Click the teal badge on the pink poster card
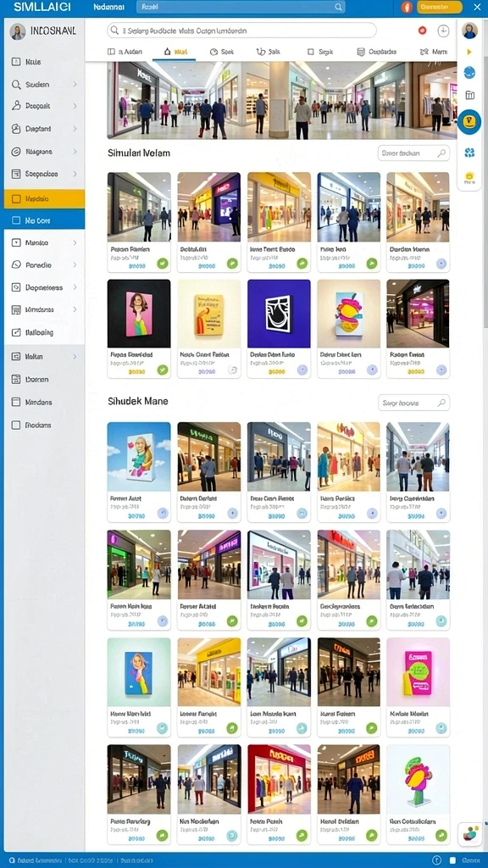This screenshot has width=488, height=868. 441,728
